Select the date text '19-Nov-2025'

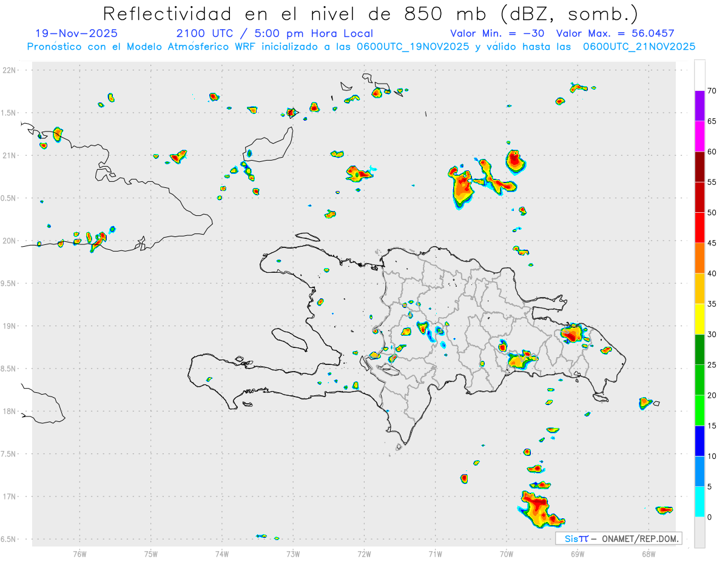pyautogui.click(x=76, y=33)
